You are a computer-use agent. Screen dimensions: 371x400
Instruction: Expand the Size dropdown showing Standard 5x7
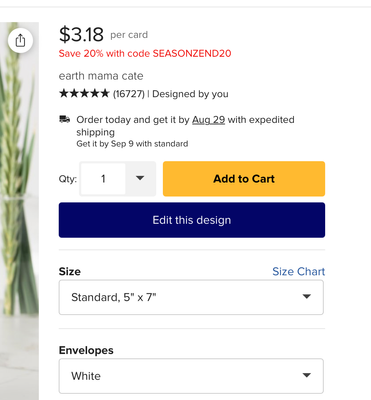point(191,297)
